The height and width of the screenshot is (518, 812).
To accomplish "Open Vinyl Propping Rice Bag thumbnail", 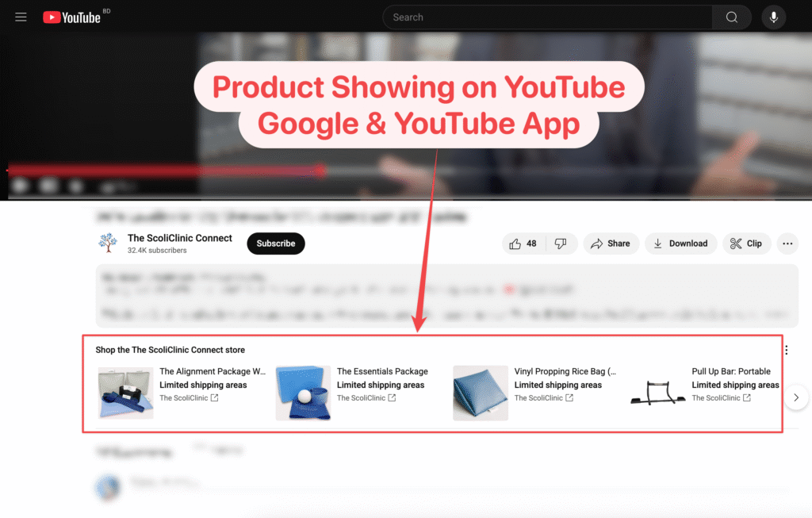I will (481, 393).
